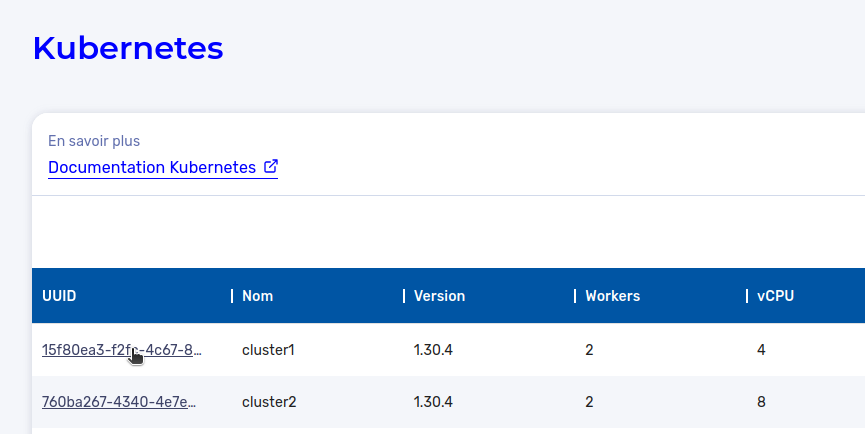Sort by the Version column header
Image resolution: width=865 pixels, height=434 pixels.
click(439, 296)
